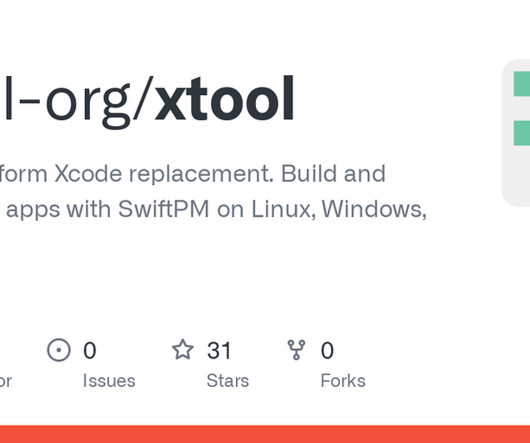This screenshot has height=443, width=530.
Task: Click the Issues label text
Action: [x=109, y=381]
